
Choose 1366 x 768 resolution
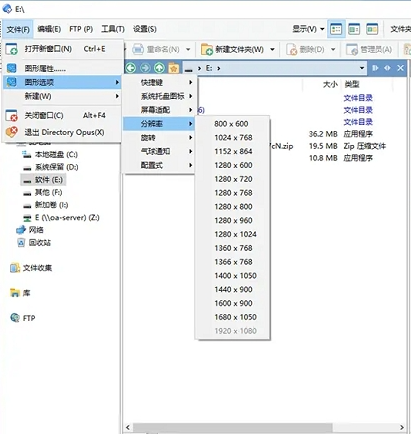tap(232, 262)
